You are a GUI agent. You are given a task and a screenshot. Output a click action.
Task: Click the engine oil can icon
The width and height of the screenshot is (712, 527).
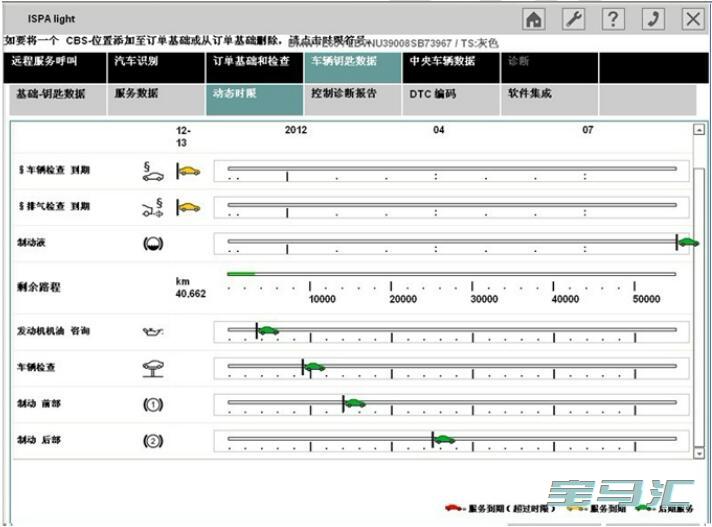[x=153, y=331]
